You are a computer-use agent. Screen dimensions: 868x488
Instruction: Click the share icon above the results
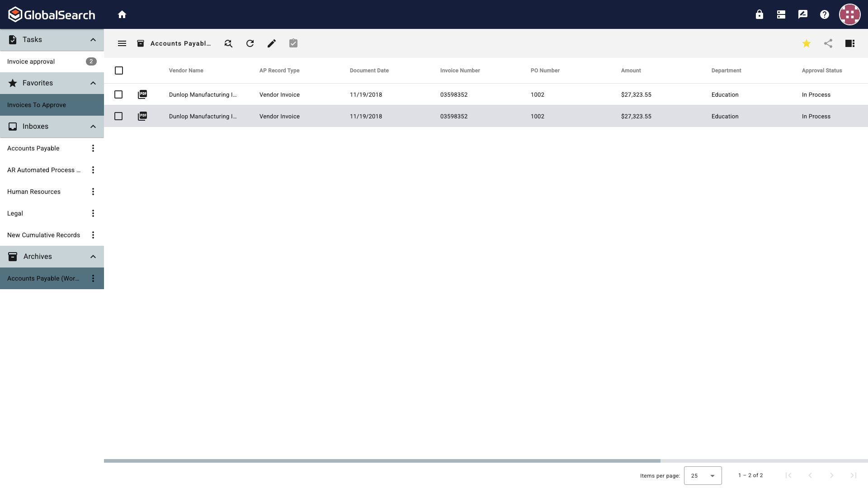(828, 43)
